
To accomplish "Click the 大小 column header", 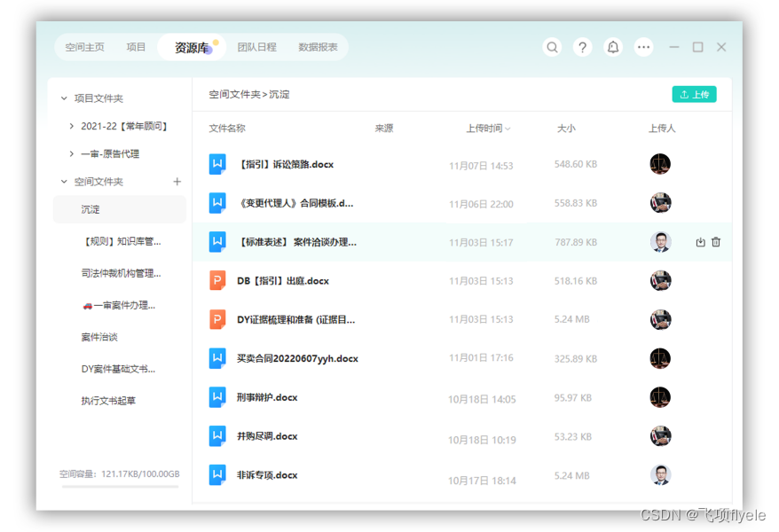I will [x=566, y=129].
